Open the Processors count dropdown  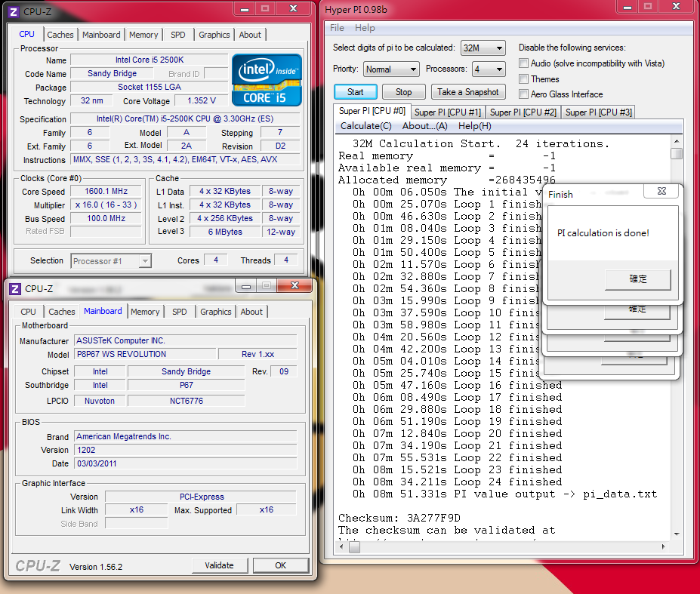[489, 69]
